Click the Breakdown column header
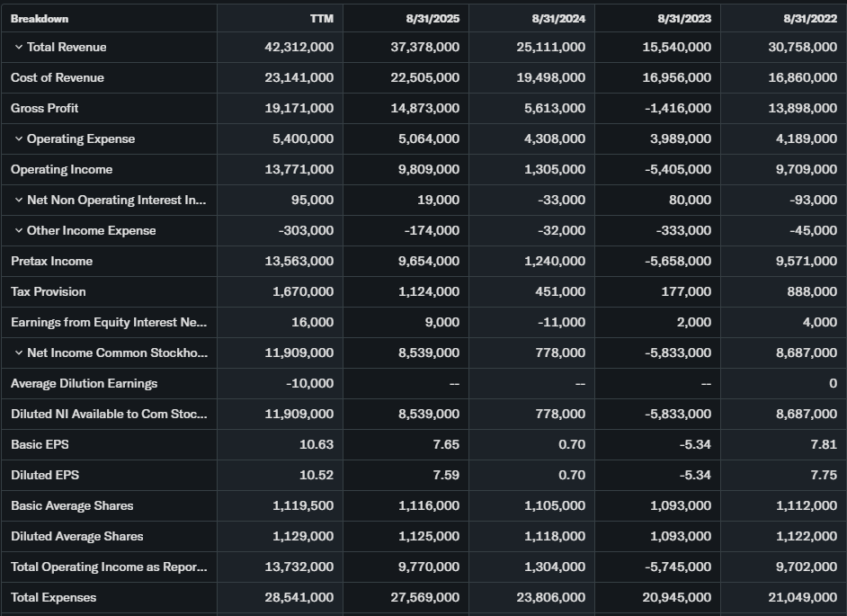Image resolution: width=847 pixels, height=616 pixels. [x=40, y=19]
